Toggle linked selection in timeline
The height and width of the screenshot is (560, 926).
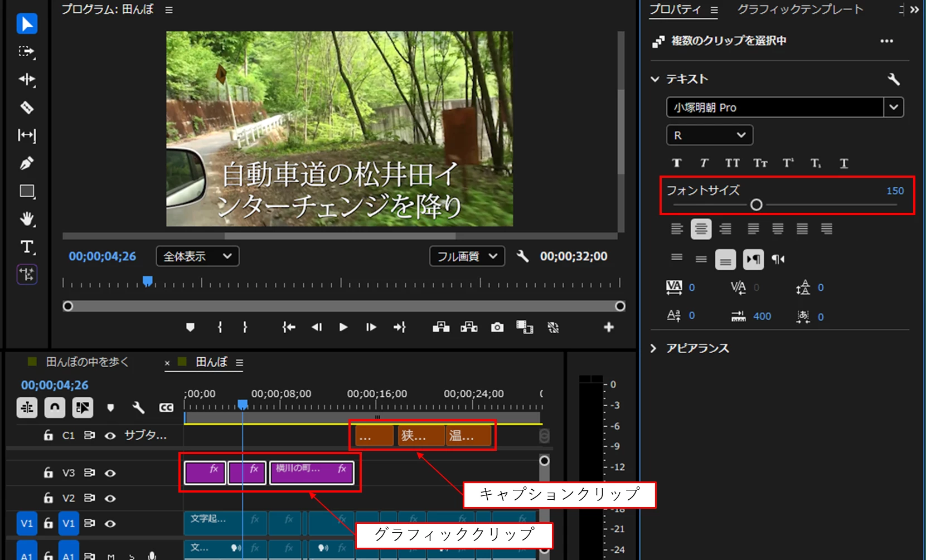(x=83, y=407)
